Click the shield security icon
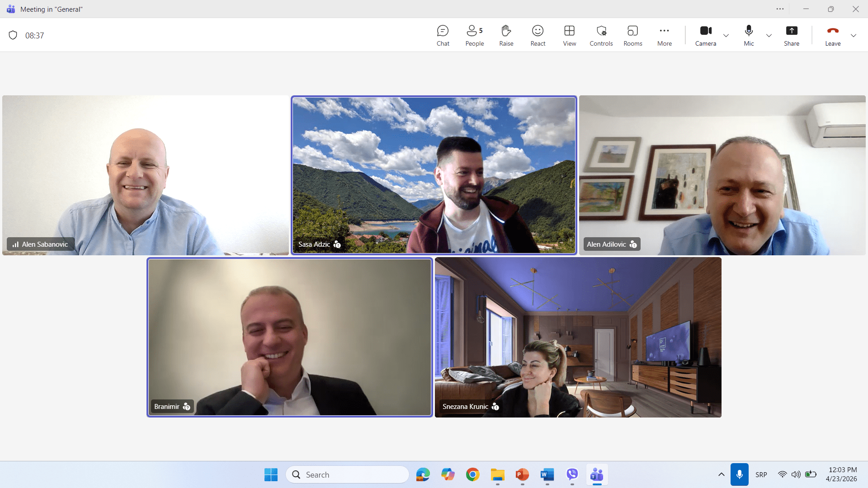 [13, 35]
